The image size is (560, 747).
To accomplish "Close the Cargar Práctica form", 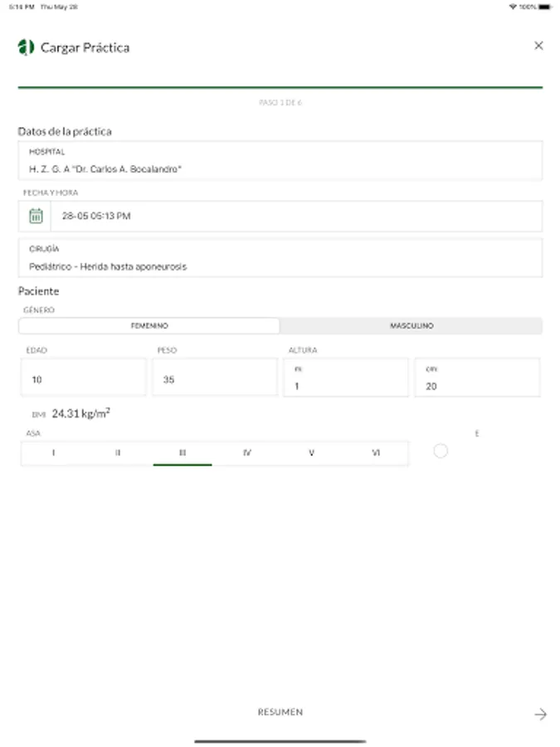I will (x=538, y=46).
